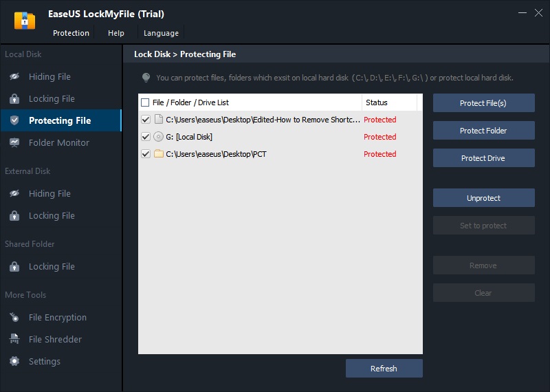Click key icon beside File Encryption
Viewport: 550px width, 392px height.
14,317
